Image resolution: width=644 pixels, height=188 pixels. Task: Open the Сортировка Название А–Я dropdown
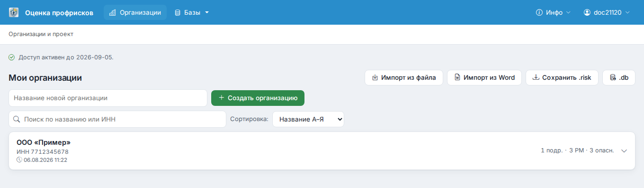308,119
